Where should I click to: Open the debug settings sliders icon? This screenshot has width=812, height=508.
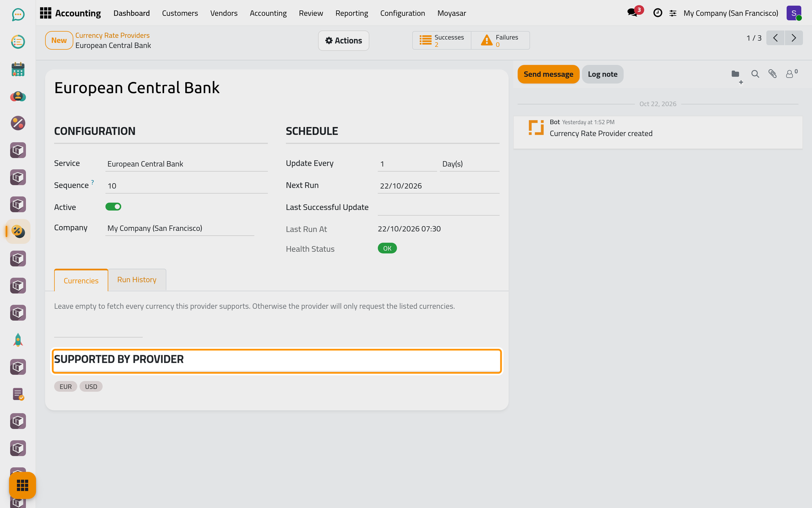pos(673,13)
